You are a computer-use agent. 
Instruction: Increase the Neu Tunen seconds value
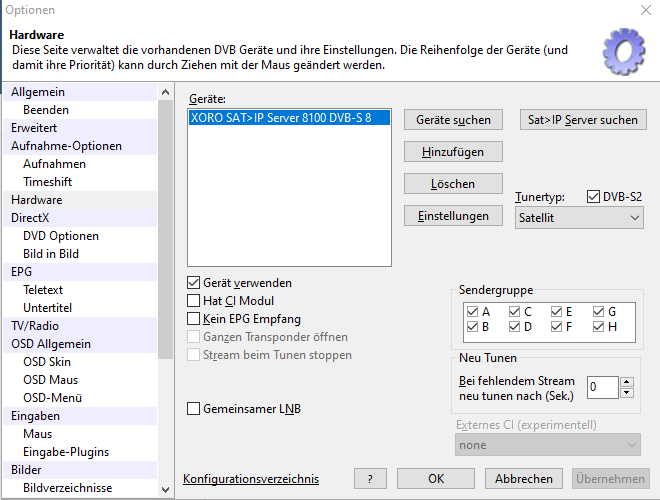point(626,381)
